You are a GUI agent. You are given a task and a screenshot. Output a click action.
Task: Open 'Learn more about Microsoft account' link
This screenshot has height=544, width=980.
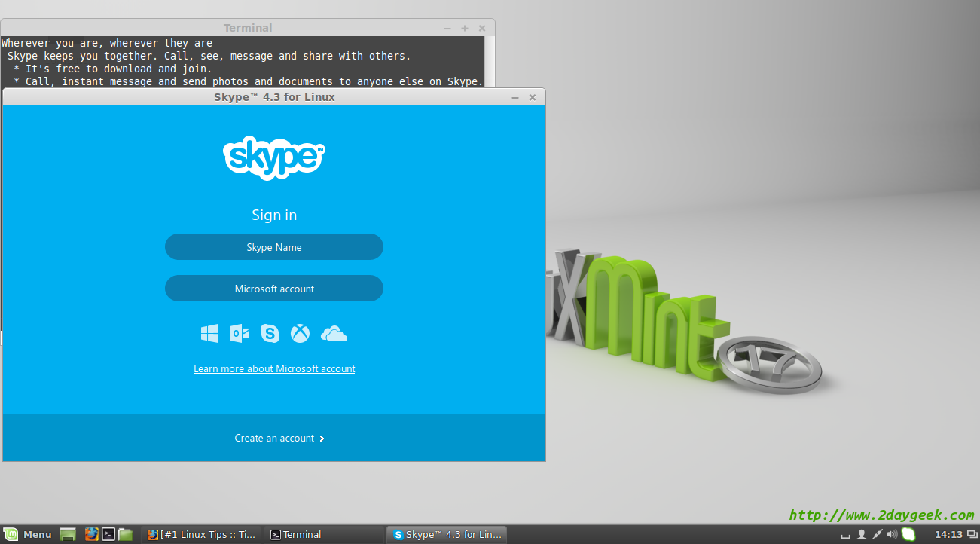point(274,368)
